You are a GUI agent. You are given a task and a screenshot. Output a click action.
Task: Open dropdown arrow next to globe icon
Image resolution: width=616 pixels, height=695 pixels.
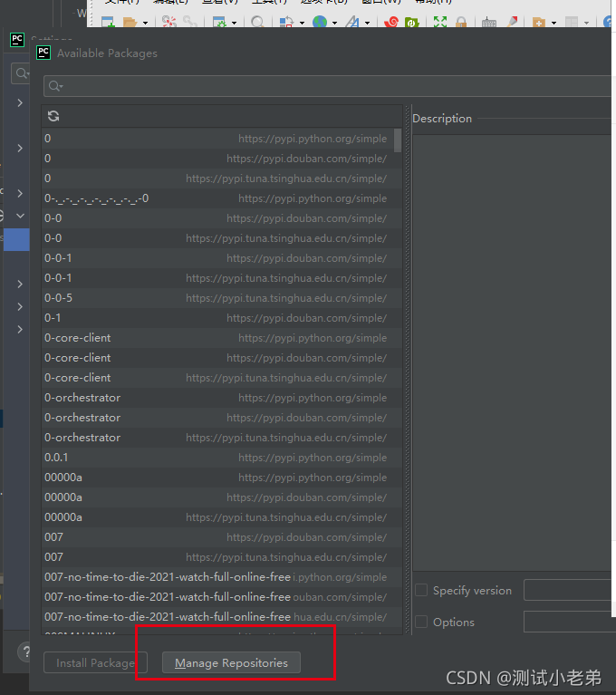point(334,23)
